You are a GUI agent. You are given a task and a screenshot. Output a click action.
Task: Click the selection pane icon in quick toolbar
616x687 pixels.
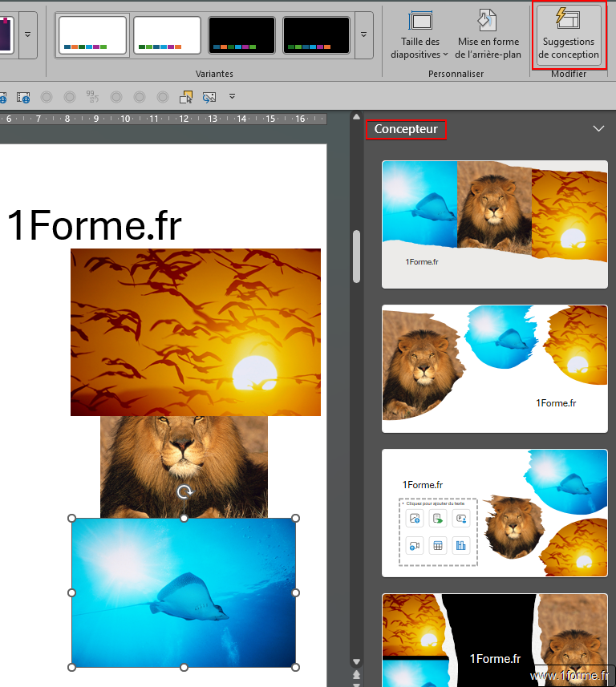(186, 97)
